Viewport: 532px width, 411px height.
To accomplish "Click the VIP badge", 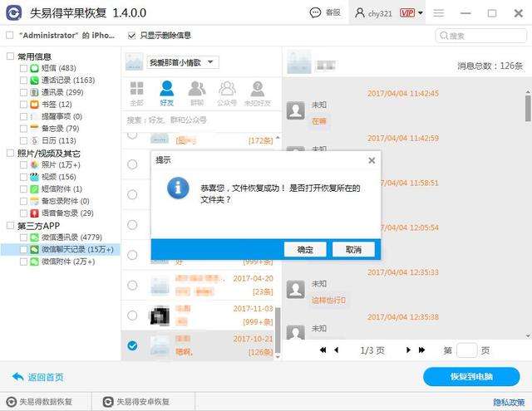I will 406,13.
